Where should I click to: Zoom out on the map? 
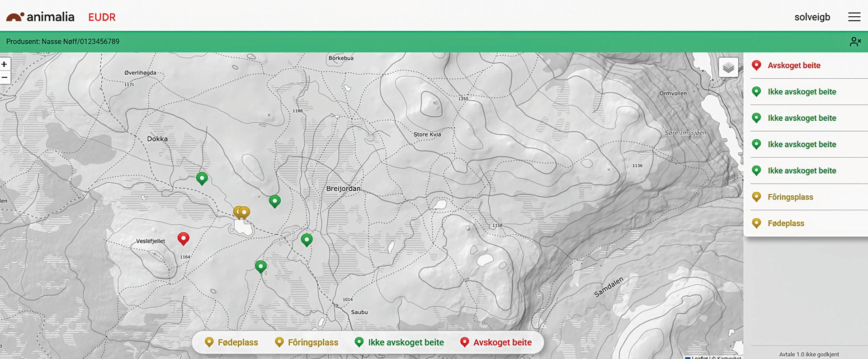(x=5, y=77)
